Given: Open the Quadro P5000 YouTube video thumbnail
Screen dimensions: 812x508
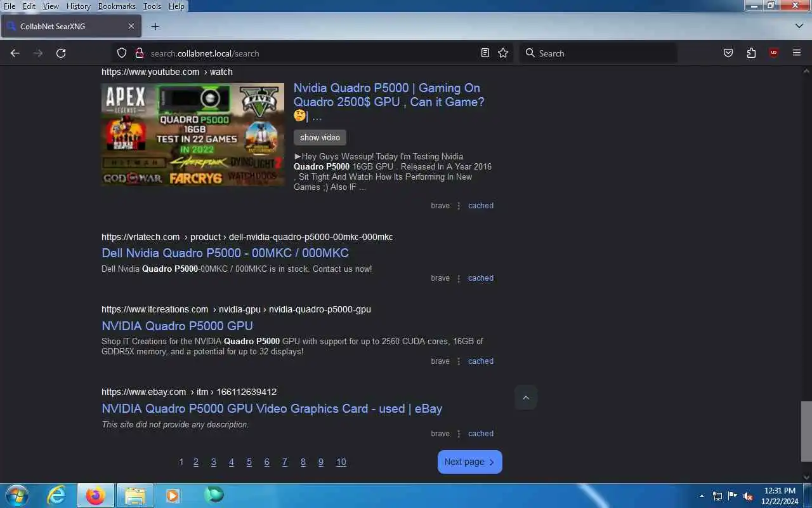Looking at the screenshot, I should pos(193,135).
